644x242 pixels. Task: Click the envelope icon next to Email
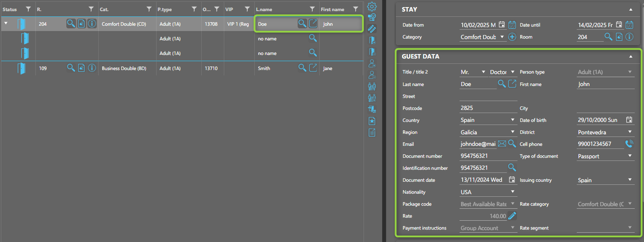point(502,144)
